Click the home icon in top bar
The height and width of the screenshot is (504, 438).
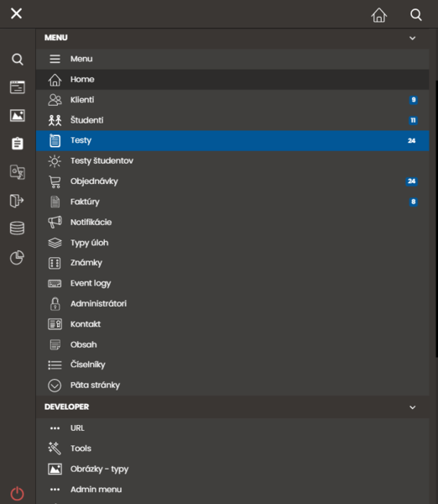click(379, 15)
